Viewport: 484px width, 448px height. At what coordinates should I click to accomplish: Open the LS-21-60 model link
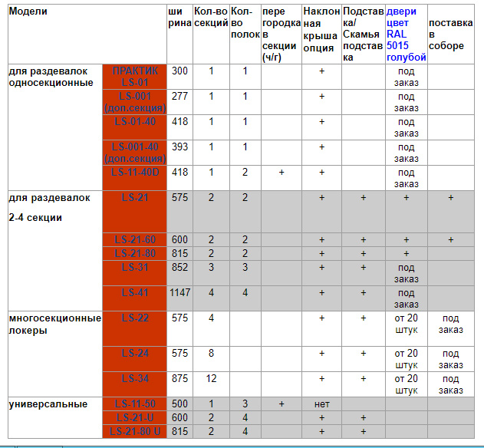coord(135,240)
